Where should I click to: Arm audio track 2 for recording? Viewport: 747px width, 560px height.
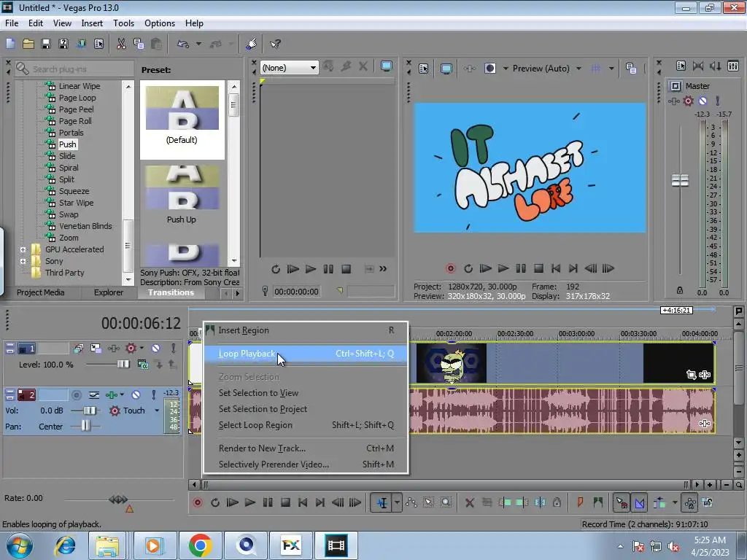point(76,394)
